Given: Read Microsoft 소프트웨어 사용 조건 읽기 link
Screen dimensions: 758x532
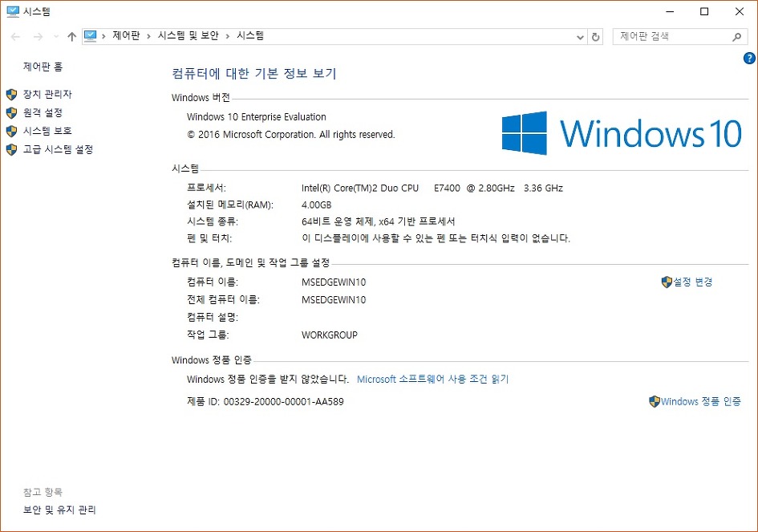Looking at the screenshot, I should (432, 380).
